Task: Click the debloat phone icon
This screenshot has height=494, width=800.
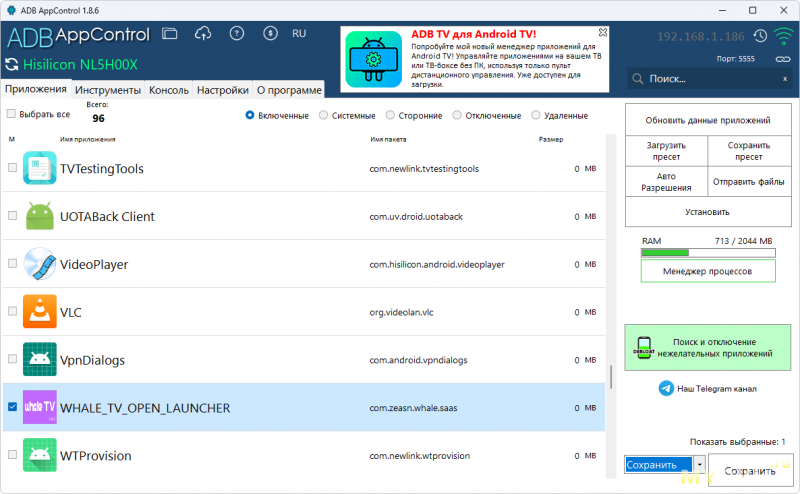Action: coord(644,348)
